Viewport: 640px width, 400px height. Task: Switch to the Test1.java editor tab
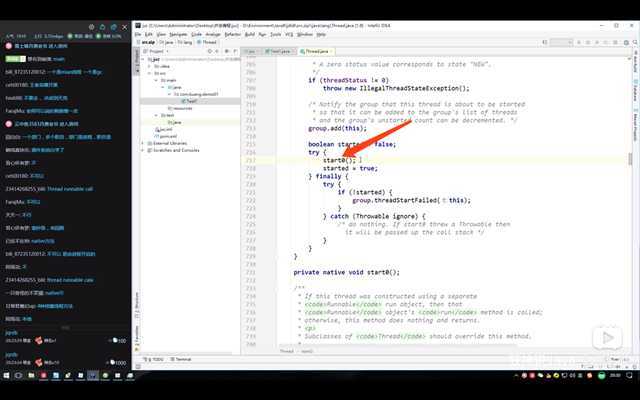[x=278, y=51]
